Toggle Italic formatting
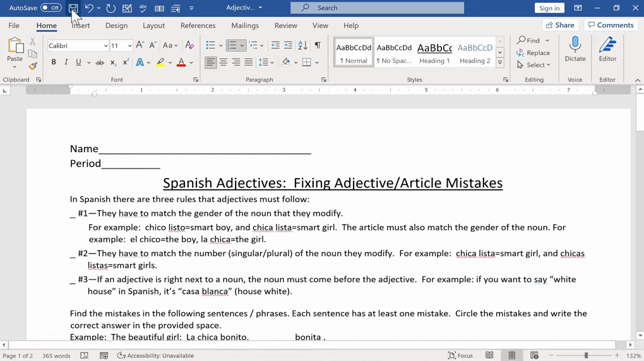This screenshot has height=361, width=644. (66, 62)
